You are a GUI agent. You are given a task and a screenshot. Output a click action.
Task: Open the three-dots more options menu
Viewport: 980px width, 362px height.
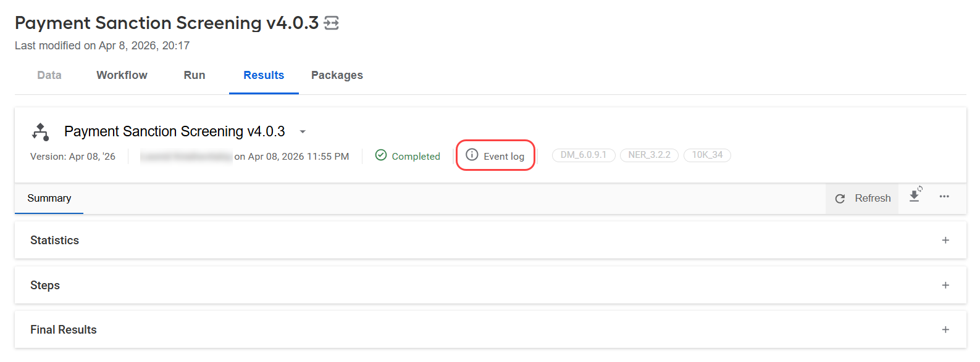[x=944, y=197]
